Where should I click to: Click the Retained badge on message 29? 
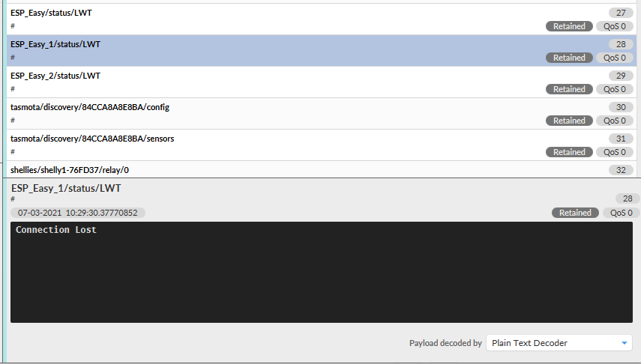pyautogui.click(x=569, y=89)
